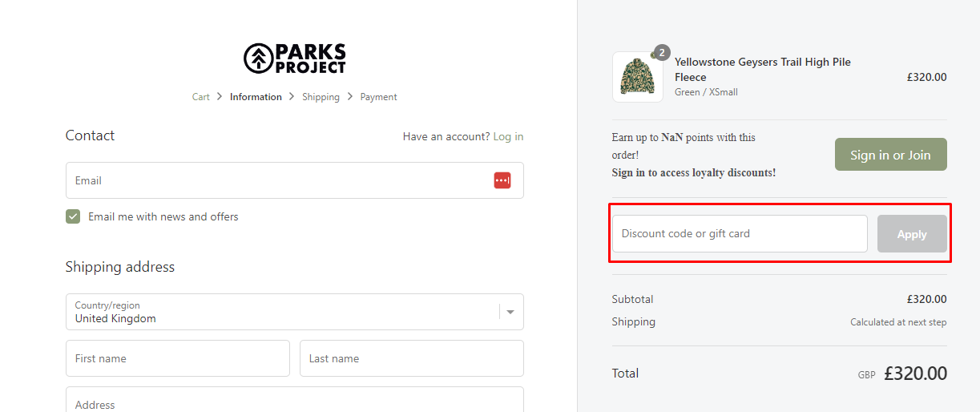
Task: Click the Apply discount button
Action: pyautogui.click(x=912, y=234)
